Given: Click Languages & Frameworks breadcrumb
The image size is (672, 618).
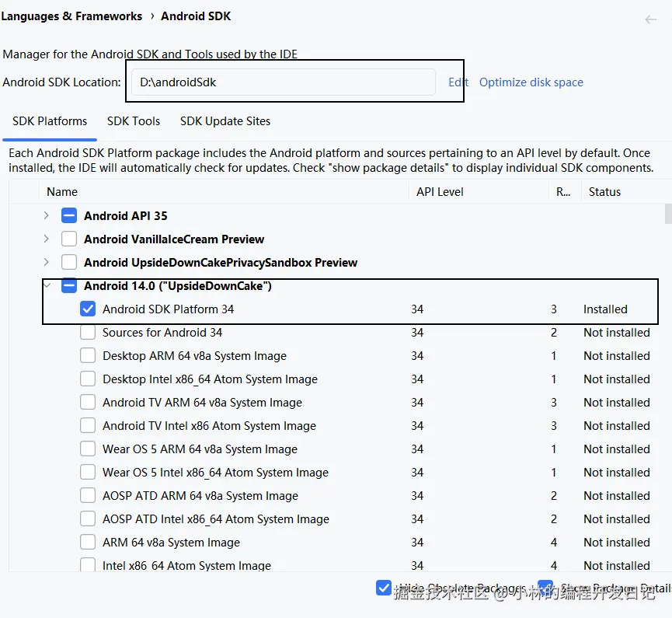Looking at the screenshot, I should coord(71,16).
